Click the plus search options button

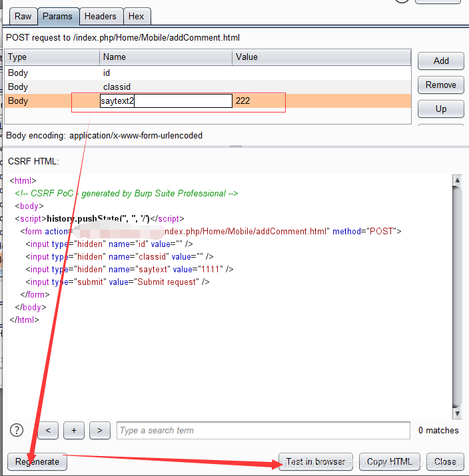[74, 431]
